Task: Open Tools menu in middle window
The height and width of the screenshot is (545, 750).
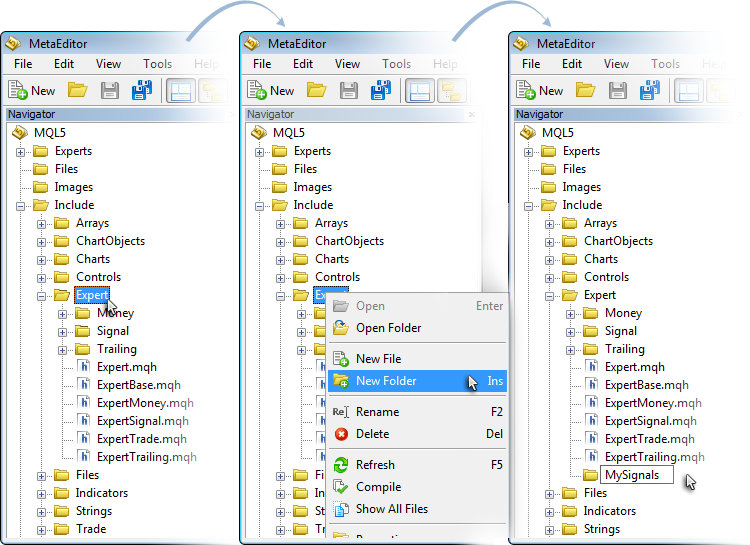Action: (397, 64)
